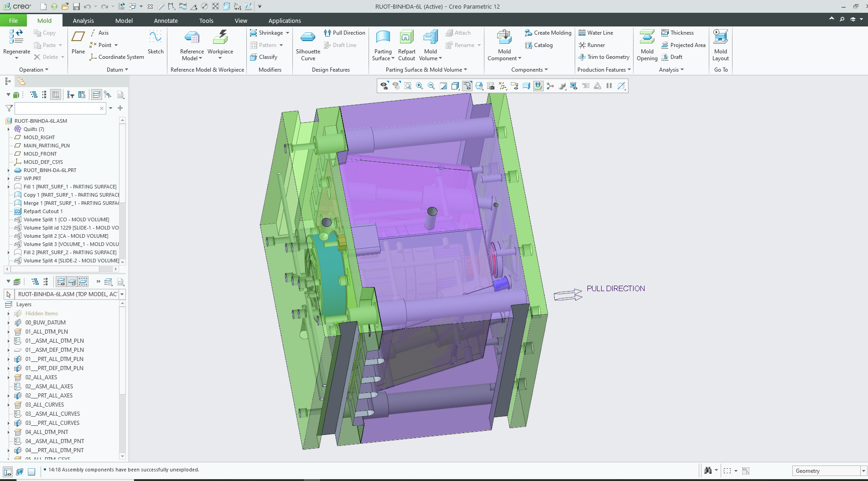The height and width of the screenshot is (481, 868).
Task: Switch to the Analysis ribbon tab
Action: tap(83, 21)
